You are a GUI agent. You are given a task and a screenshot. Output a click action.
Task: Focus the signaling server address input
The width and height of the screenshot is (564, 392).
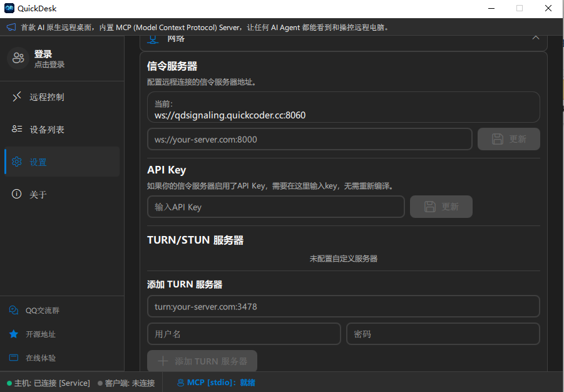310,139
